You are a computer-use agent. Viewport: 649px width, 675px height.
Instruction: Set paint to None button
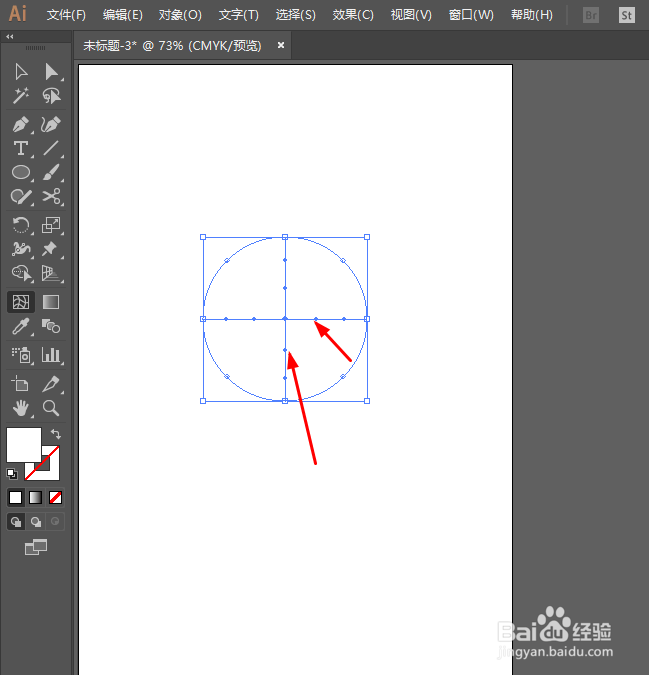(55, 498)
